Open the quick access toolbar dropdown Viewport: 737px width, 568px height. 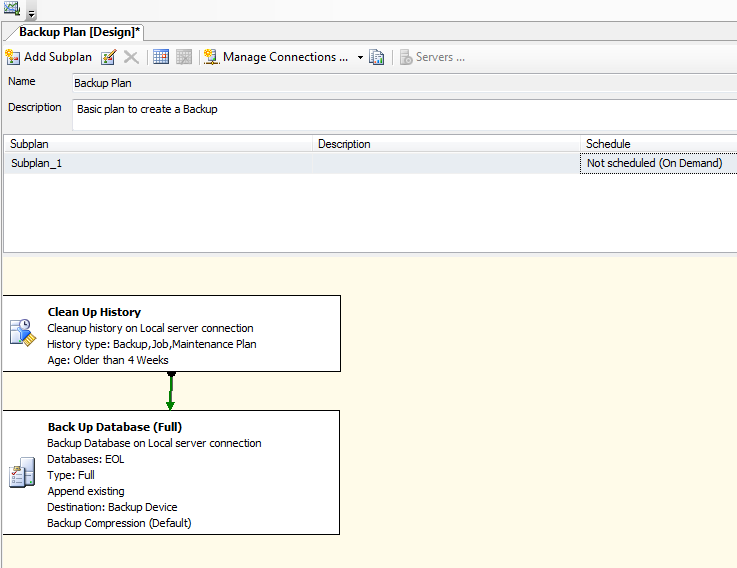pos(31,14)
